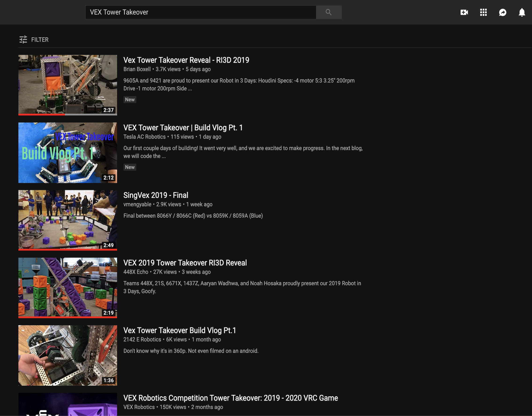Click the filter sliders icon

23,39
